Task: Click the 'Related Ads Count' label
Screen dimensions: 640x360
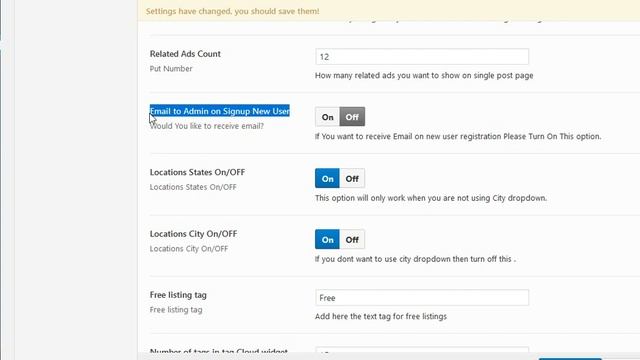Action: tap(185, 54)
